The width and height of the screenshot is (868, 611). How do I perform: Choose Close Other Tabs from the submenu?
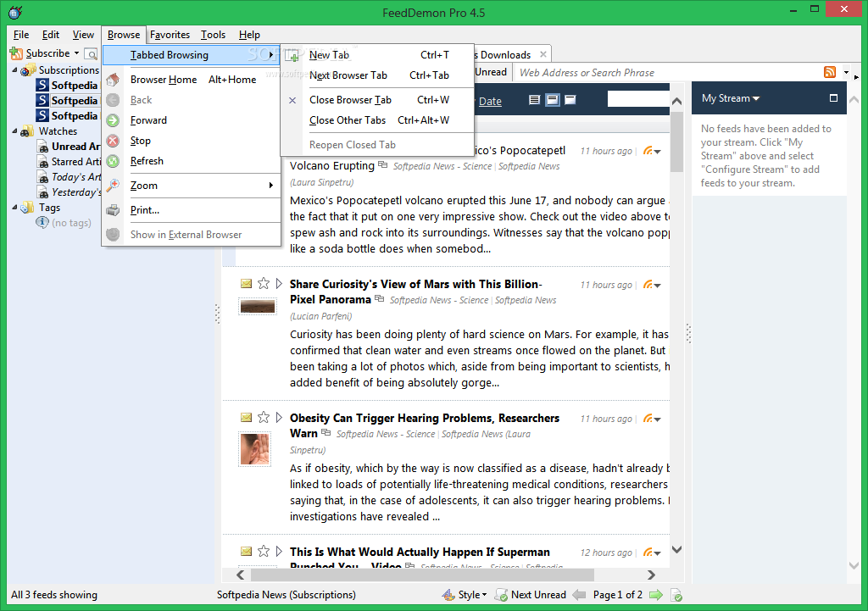(x=377, y=120)
